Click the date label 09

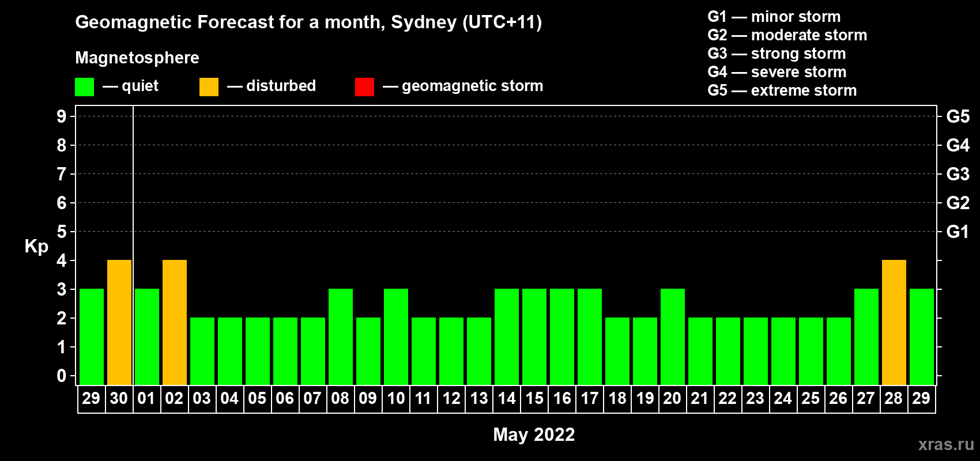(x=368, y=398)
